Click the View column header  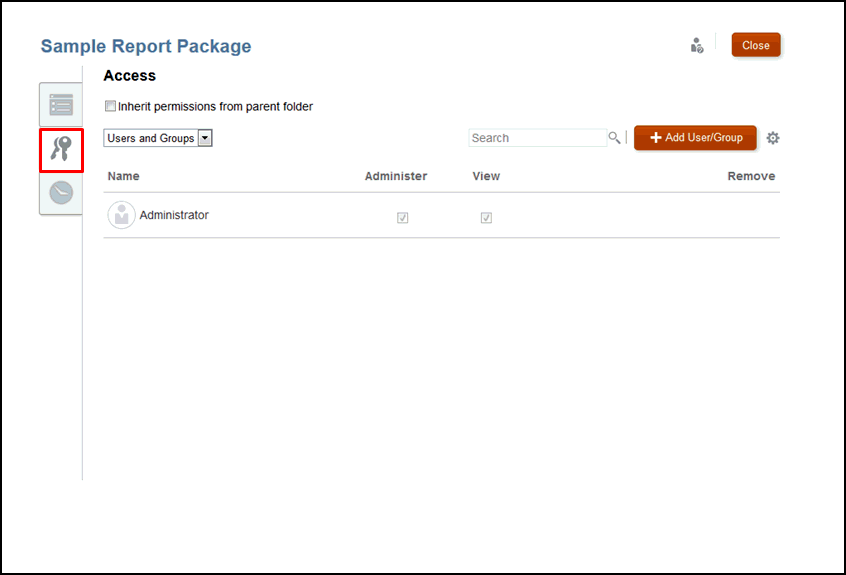click(486, 176)
